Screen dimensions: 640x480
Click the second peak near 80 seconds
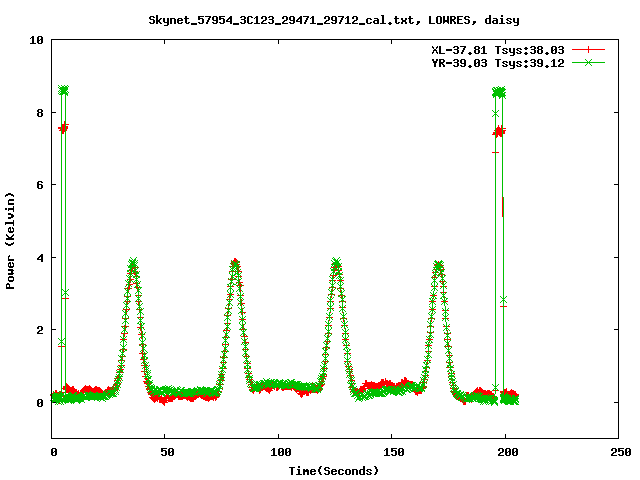235,263
